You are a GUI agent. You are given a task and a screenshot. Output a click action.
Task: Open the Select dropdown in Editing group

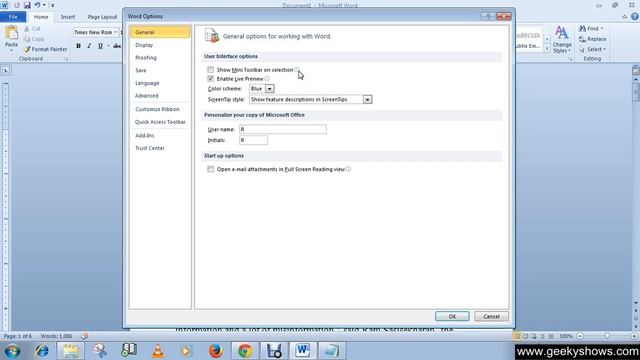[x=592, y=49]
